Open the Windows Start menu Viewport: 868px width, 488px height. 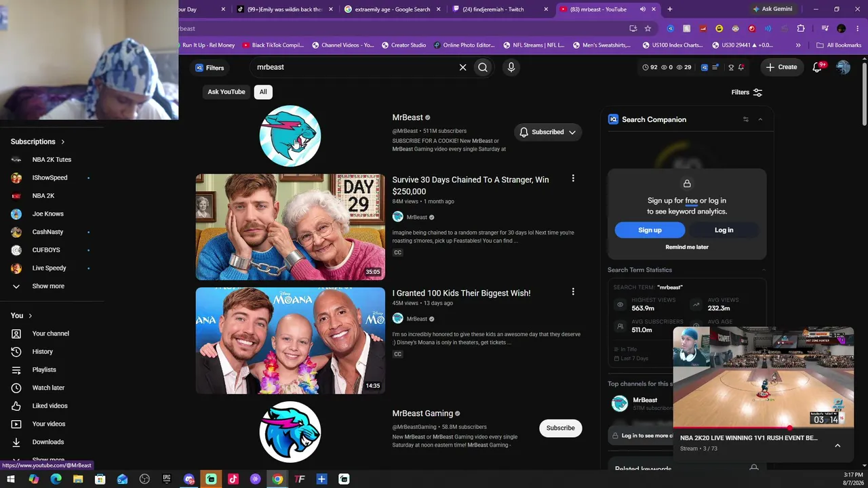(x=11, y=479)
